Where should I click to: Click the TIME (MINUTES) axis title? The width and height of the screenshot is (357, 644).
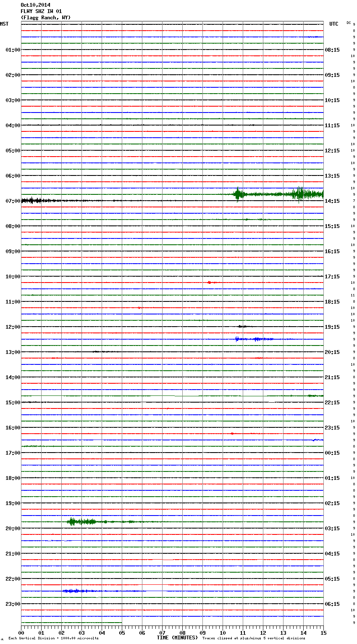[177, 638]
